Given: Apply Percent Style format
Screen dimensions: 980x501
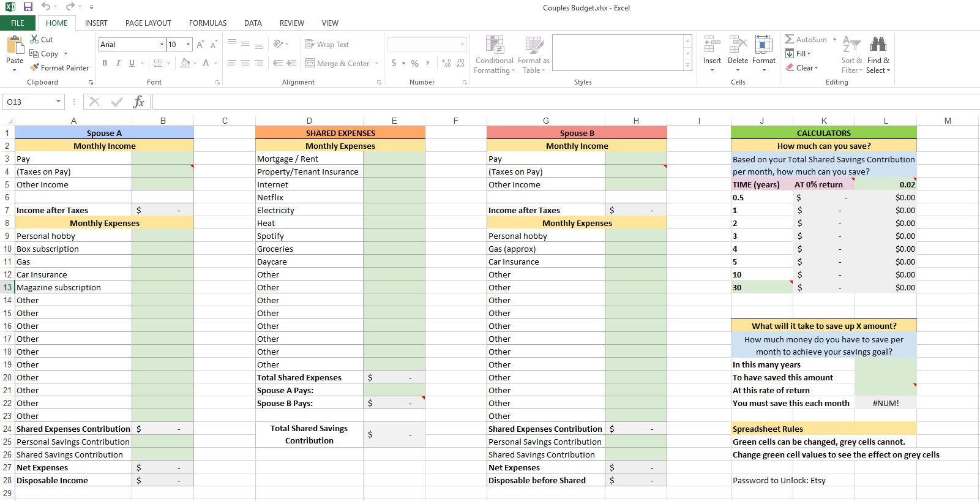Looking at the screenshot, I should (x=414, y=63).
